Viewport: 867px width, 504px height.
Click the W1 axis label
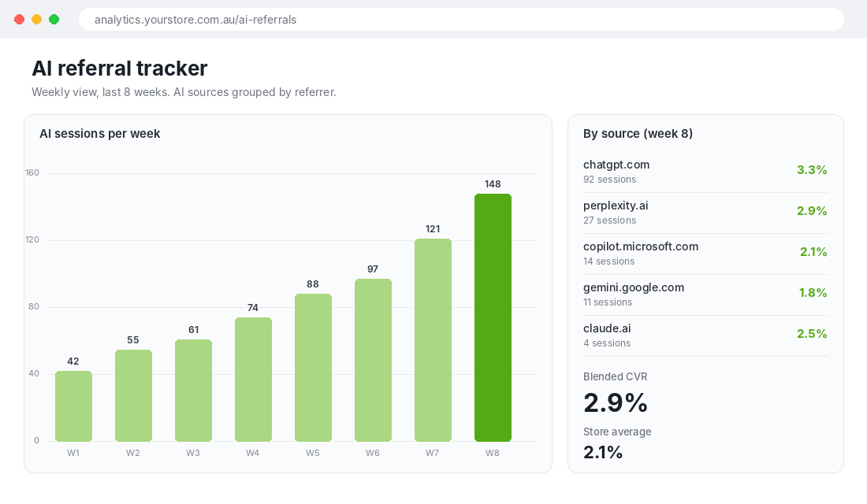tap(73, 453)
